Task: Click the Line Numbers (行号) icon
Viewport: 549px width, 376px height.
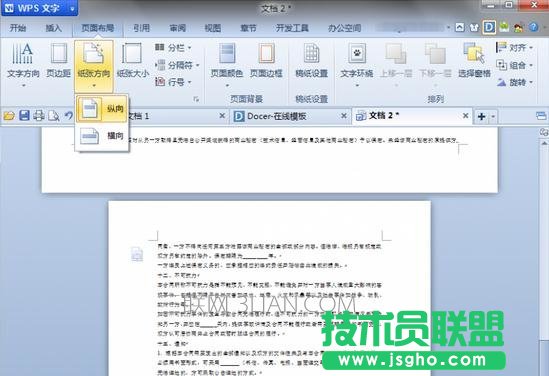Action: point(160,82)
